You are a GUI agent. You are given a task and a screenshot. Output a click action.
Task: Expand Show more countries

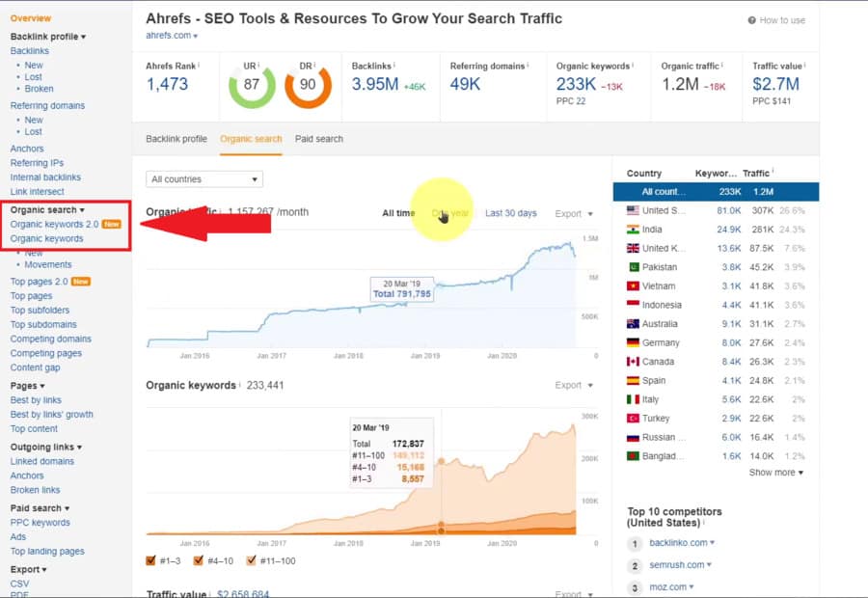click(776, 473)
